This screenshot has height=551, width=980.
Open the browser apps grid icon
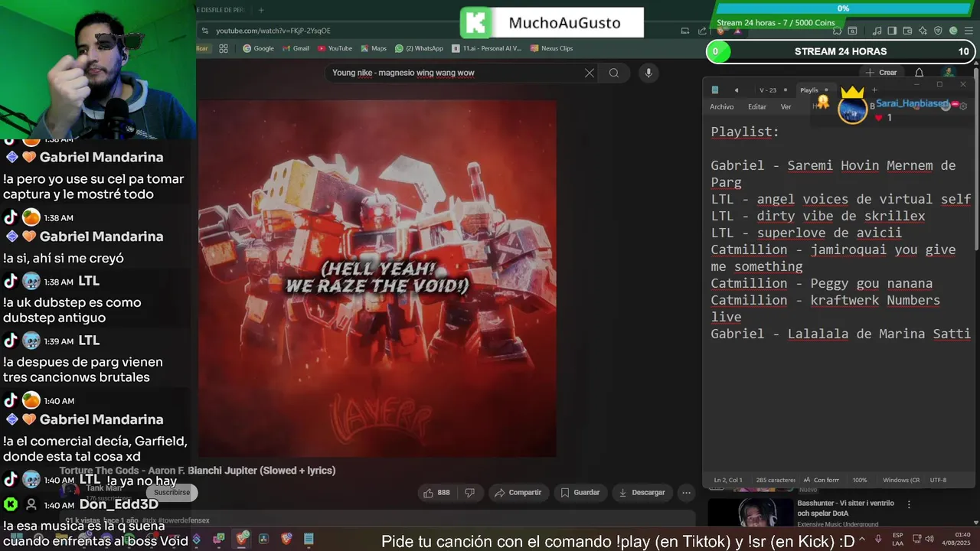click(x=224, y=48)
